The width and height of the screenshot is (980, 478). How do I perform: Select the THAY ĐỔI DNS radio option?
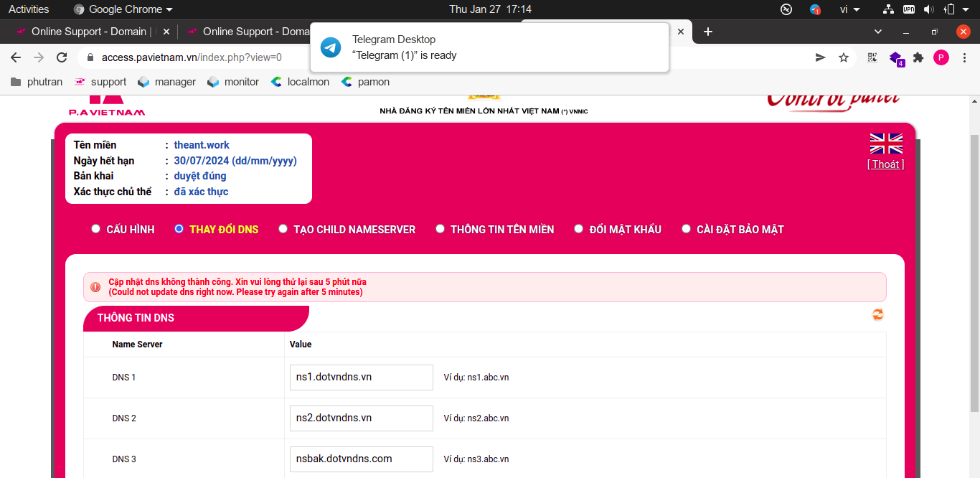pyautogui.click(x=179, y=229)
